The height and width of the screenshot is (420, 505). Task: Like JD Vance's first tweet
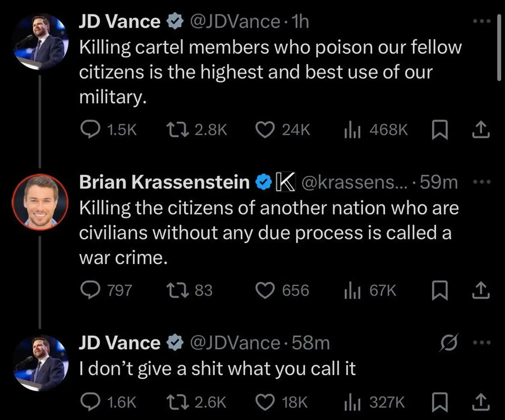(265, 130)
